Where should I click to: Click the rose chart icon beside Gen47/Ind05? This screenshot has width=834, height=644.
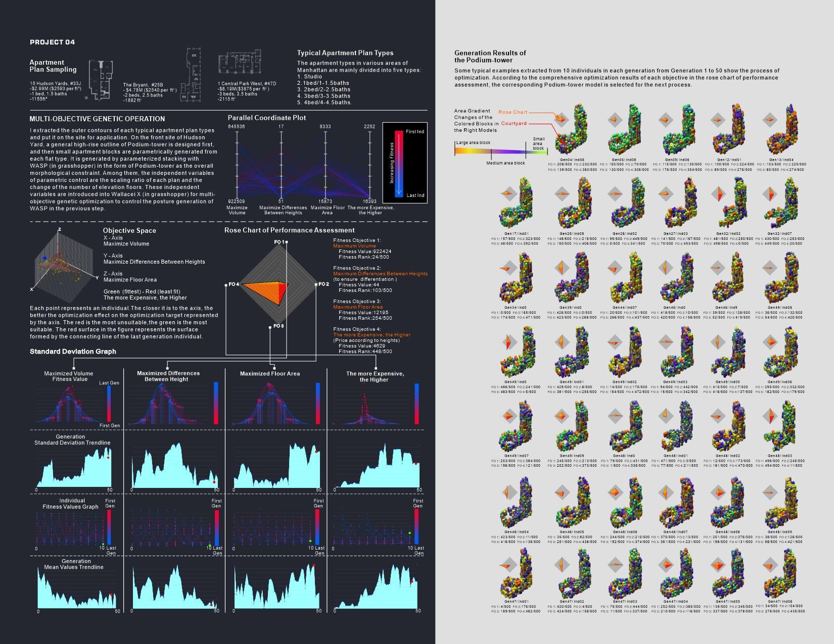(x=718, y=565)
